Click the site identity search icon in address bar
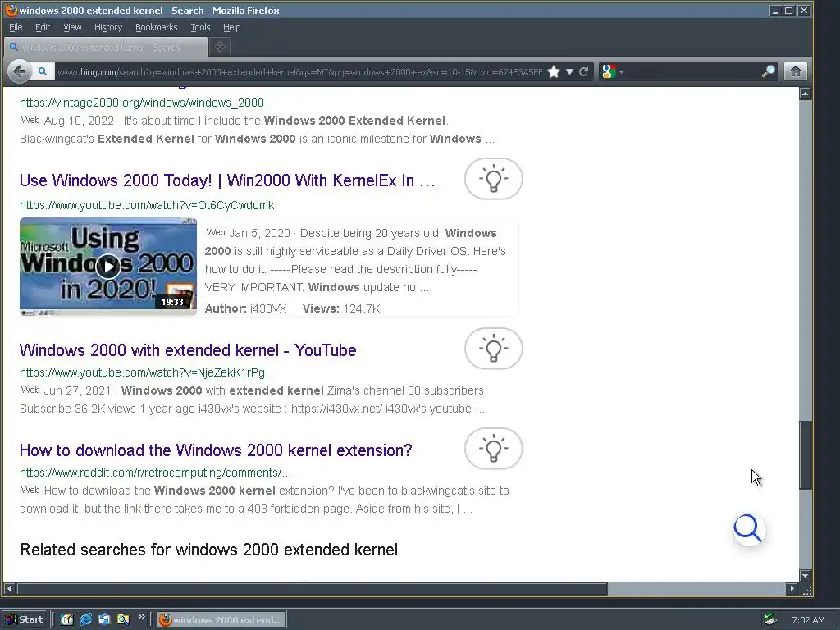This screenshot has width=840, height=630. coord(43,71)
